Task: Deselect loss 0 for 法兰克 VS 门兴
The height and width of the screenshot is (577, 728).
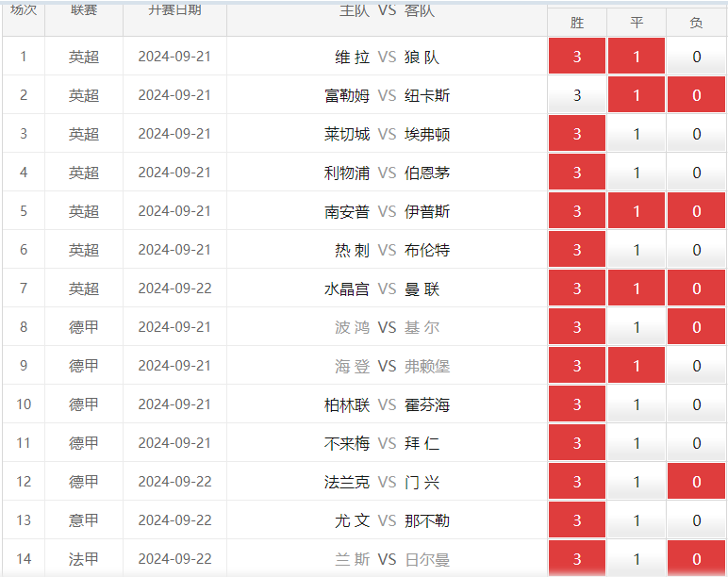Action: (x=696, y=482)
